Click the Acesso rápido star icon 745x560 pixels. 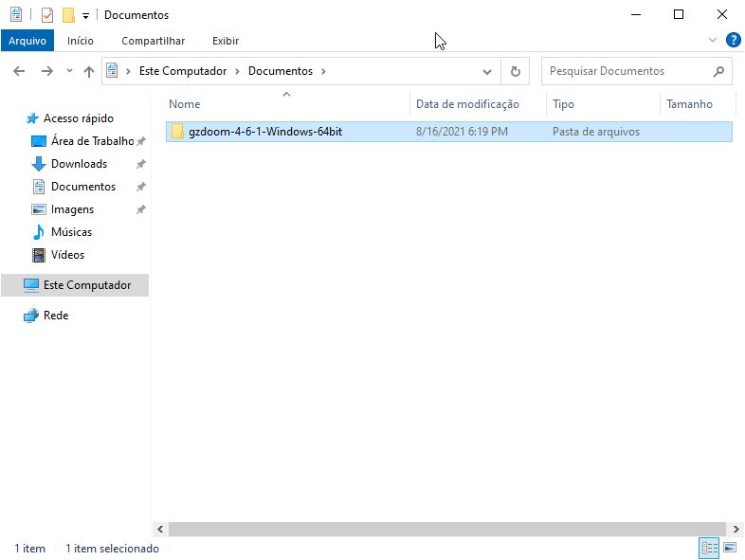[32, 118]
